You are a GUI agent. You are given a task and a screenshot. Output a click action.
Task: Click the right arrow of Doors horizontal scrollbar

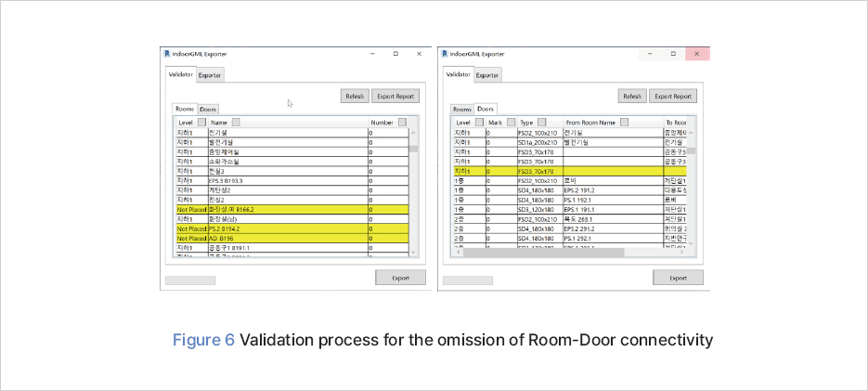coord(681,252)
